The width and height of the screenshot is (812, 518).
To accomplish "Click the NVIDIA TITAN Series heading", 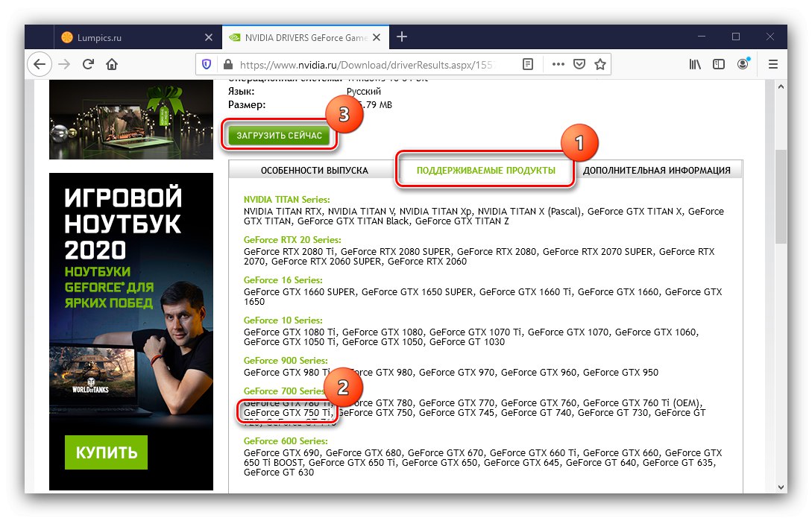I will (286, 200).
